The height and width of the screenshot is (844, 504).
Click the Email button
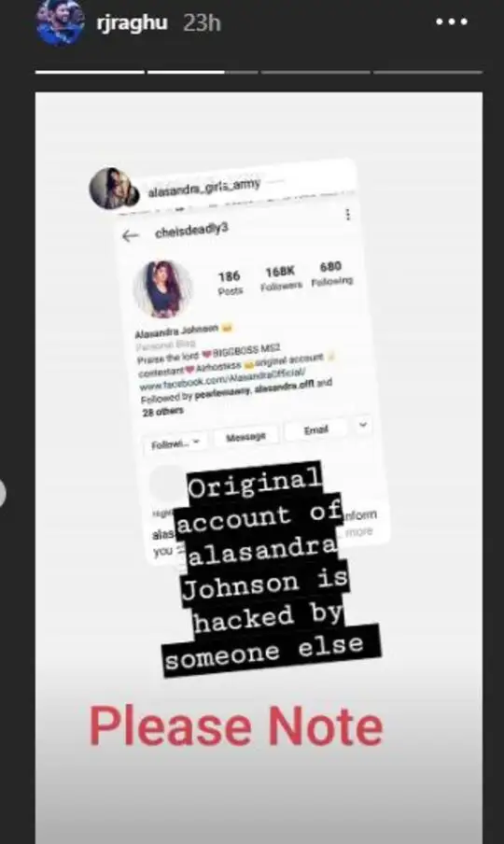[315, 429]
